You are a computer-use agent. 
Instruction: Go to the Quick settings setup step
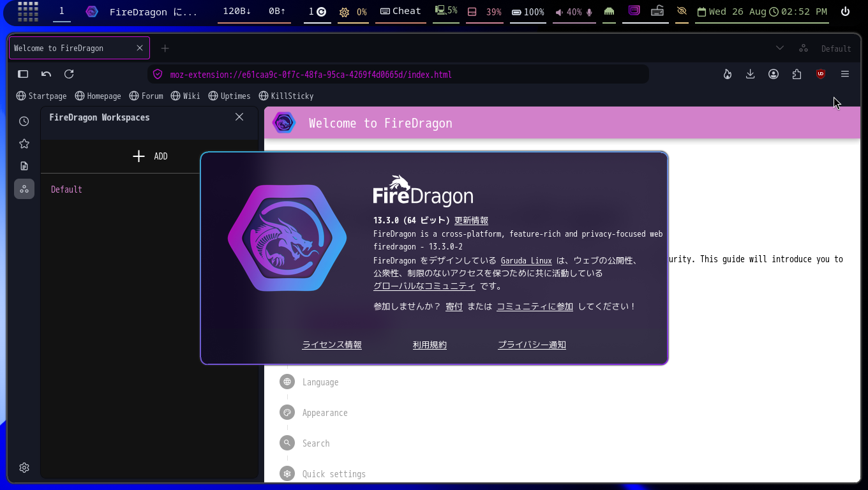pyautogui.click(x=334, y=474)
